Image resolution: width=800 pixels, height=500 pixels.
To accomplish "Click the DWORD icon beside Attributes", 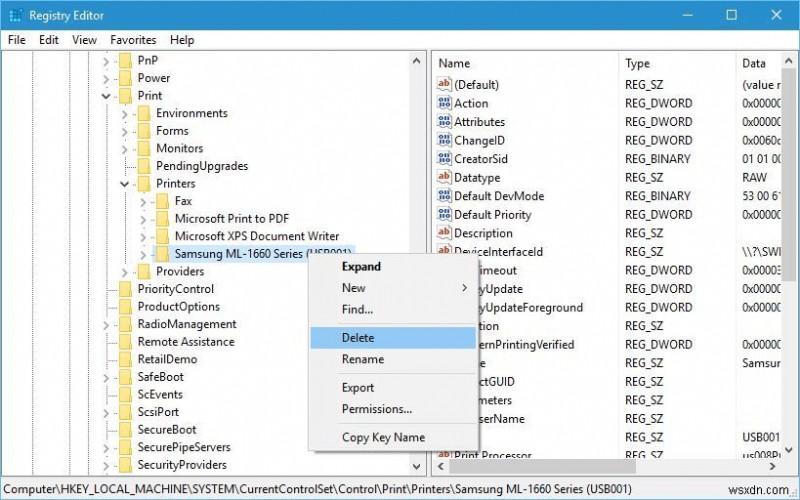I will tap(444, 121).
